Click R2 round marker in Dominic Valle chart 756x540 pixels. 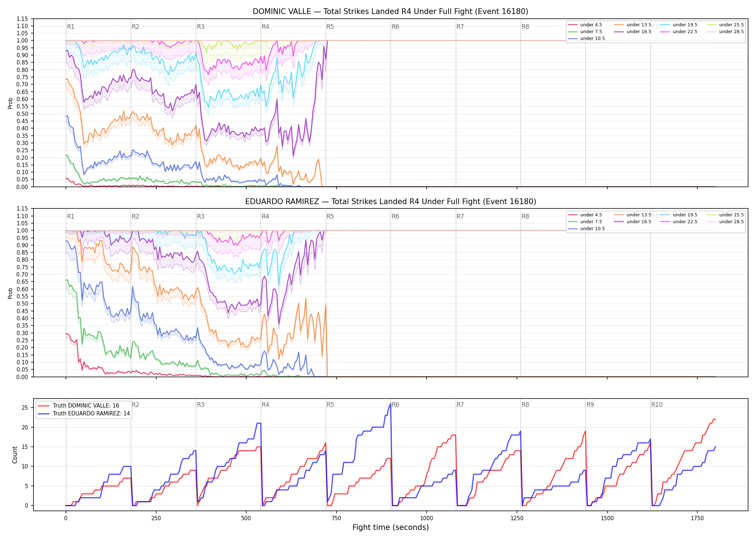tap(135, 27)
